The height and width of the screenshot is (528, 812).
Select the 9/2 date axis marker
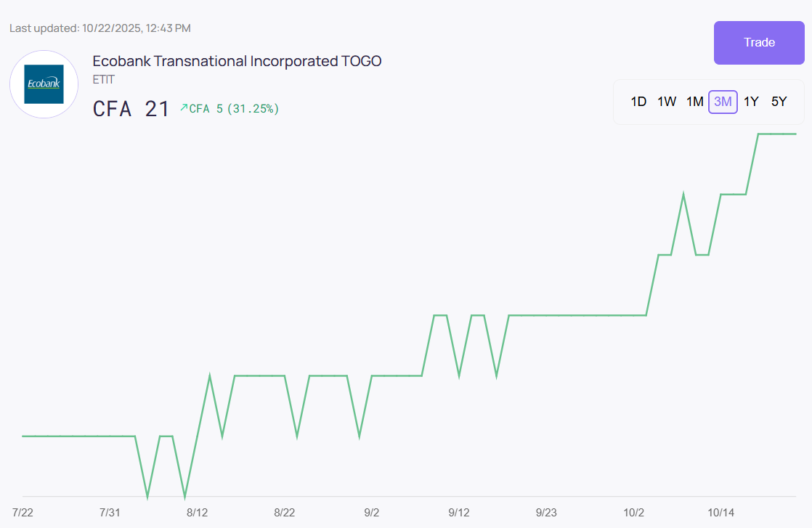point(371,513)
